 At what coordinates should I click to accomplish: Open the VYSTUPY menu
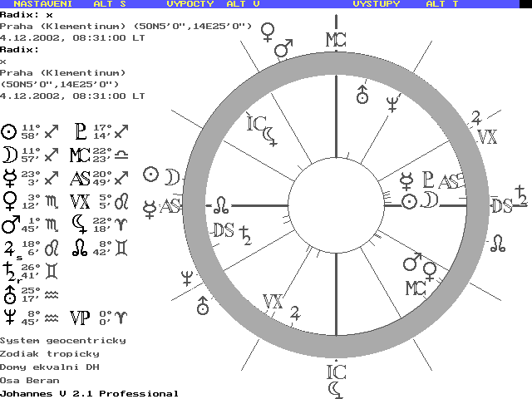(x=376, y=4)
